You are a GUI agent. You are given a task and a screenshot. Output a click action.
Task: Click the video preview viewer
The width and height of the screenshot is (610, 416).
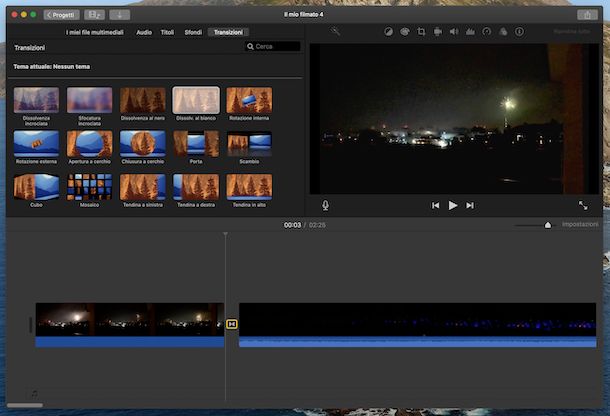pyautogui.click(x=454, y=119)
